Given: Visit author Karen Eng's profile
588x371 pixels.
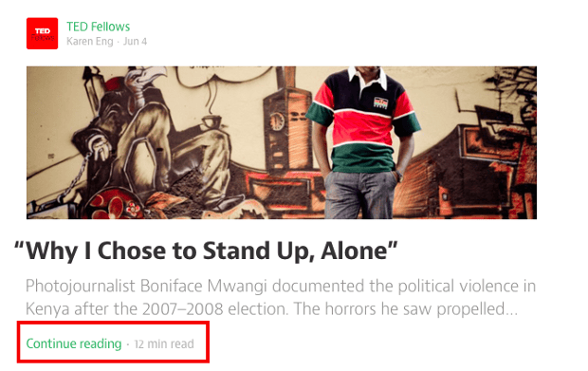Looking at the screenshot, I should tap(90, 41).
